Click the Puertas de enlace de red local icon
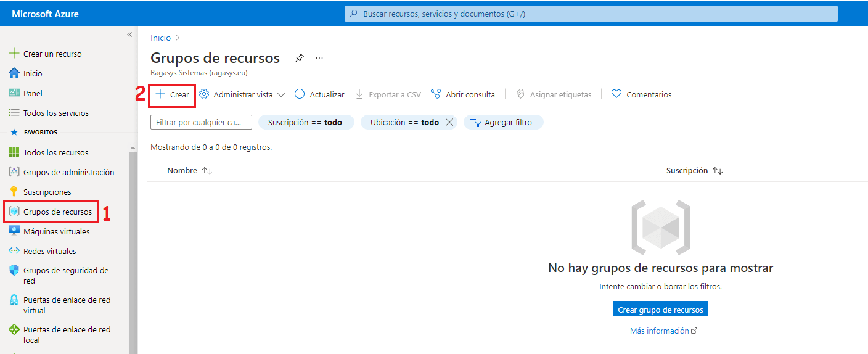The image size is (868, 354). point(14,330)
